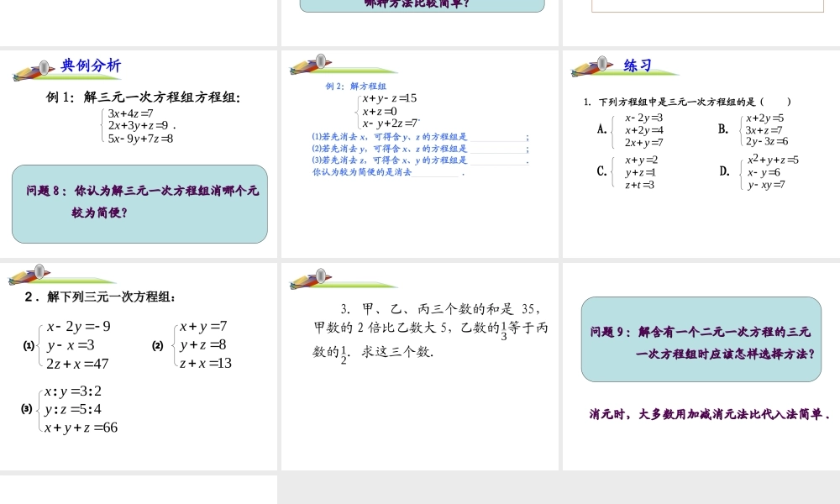840x504 pixels.
Task: Choose option A equation system
Action: pos(639,130)
